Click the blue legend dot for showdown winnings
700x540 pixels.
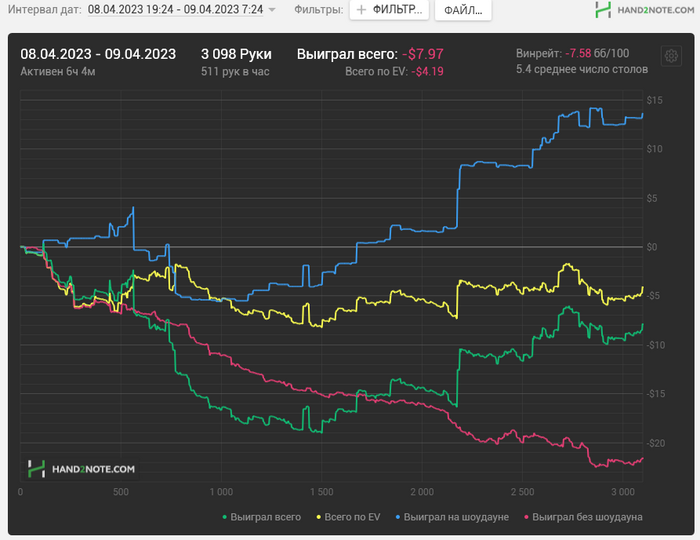pyautogui.click(x=398, y=517)
